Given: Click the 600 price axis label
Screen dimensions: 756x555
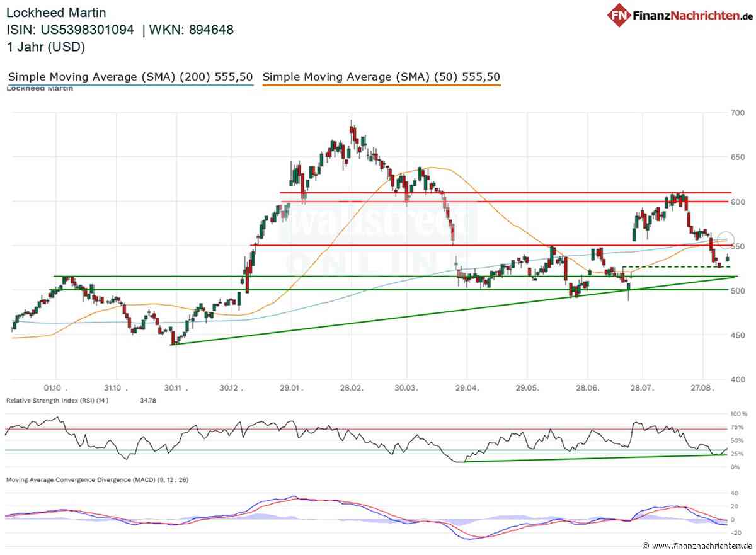Looking at the screenshot, I should click(736, 202).
